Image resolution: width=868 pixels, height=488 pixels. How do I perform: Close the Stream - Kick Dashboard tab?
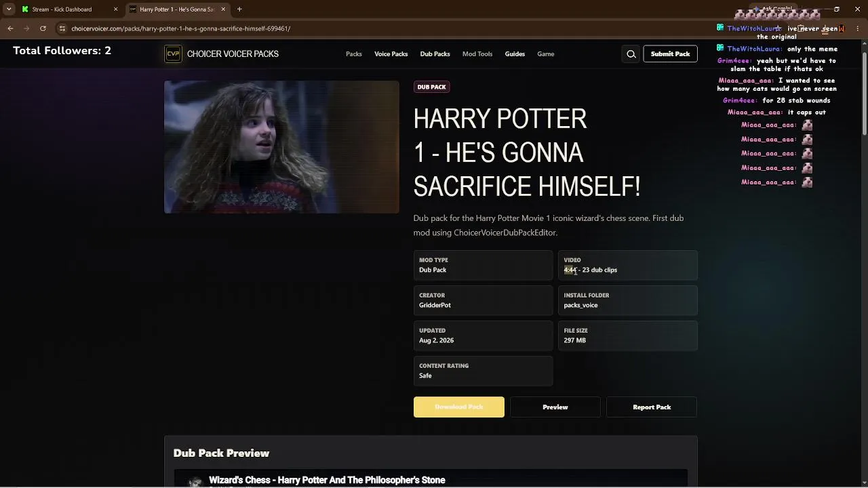pos(115,9)
